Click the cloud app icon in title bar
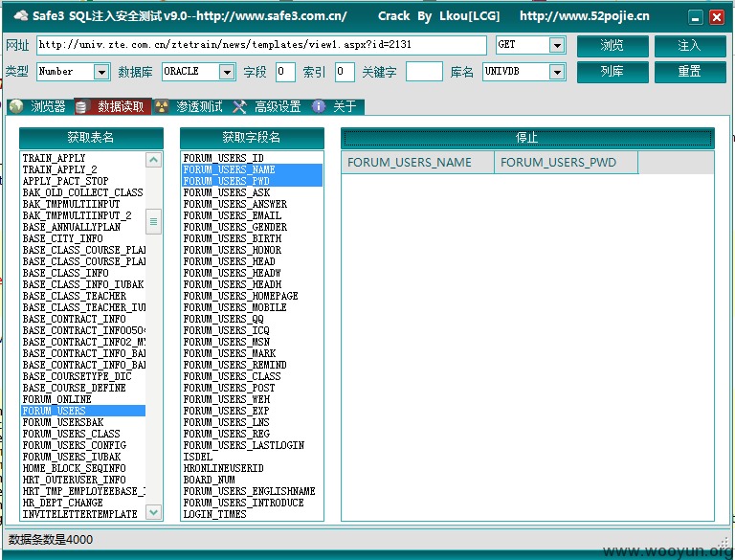The height and width of the screenshot is (560, 735). (x=21, y=16)
